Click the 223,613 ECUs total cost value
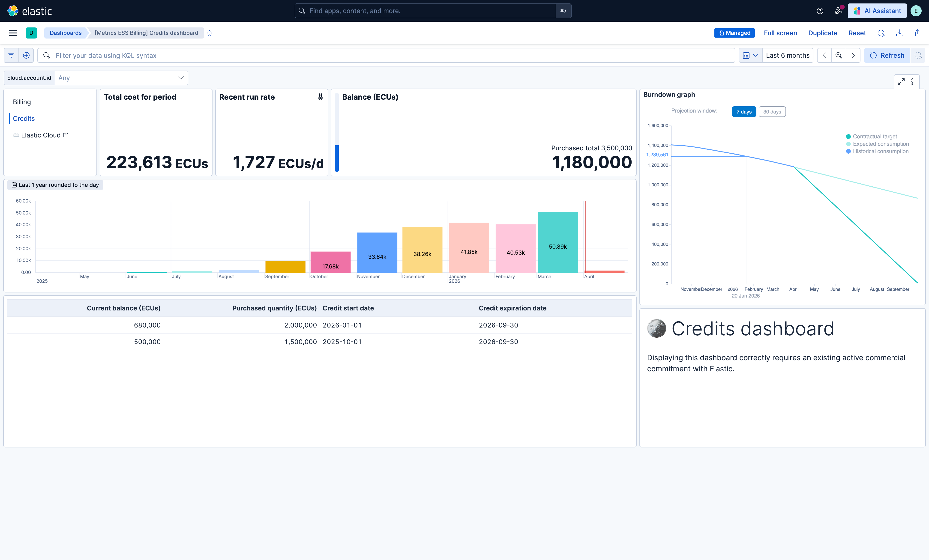The height and width of the screenshot is (560, 929). (x=157, y=162)
